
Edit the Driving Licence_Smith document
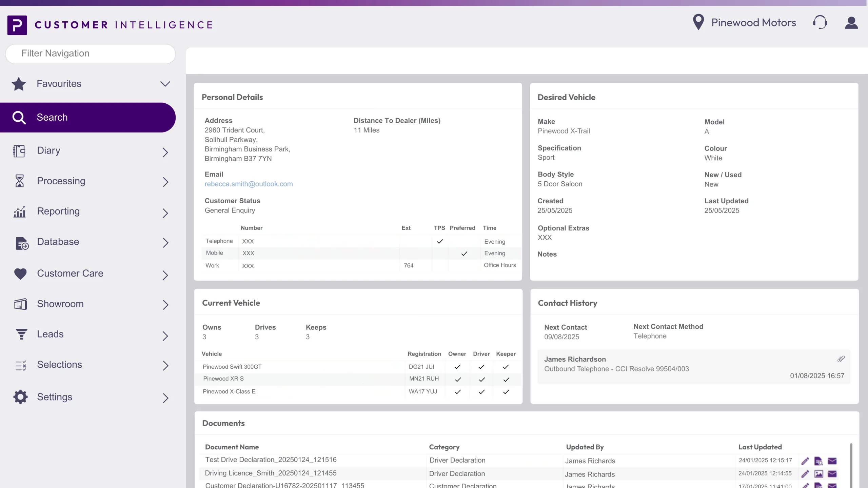pos(805,474)
